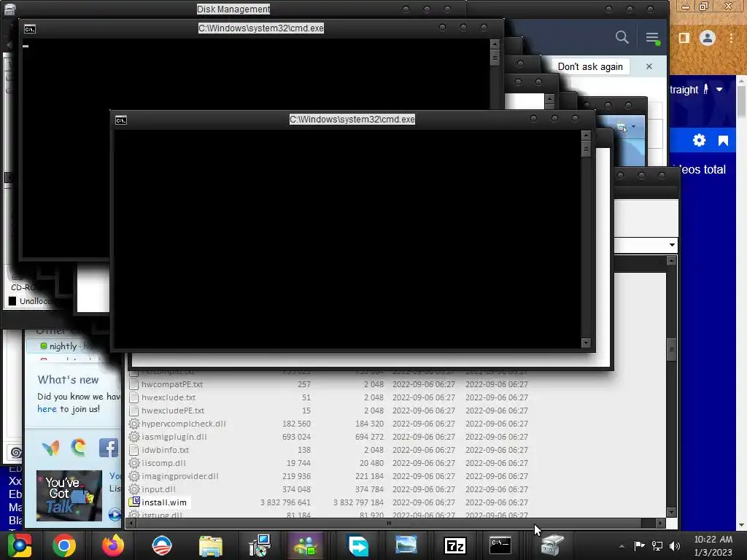
Task: Click 7-Zip horizontal scrollbar left arrow
Action: [131, 524]
